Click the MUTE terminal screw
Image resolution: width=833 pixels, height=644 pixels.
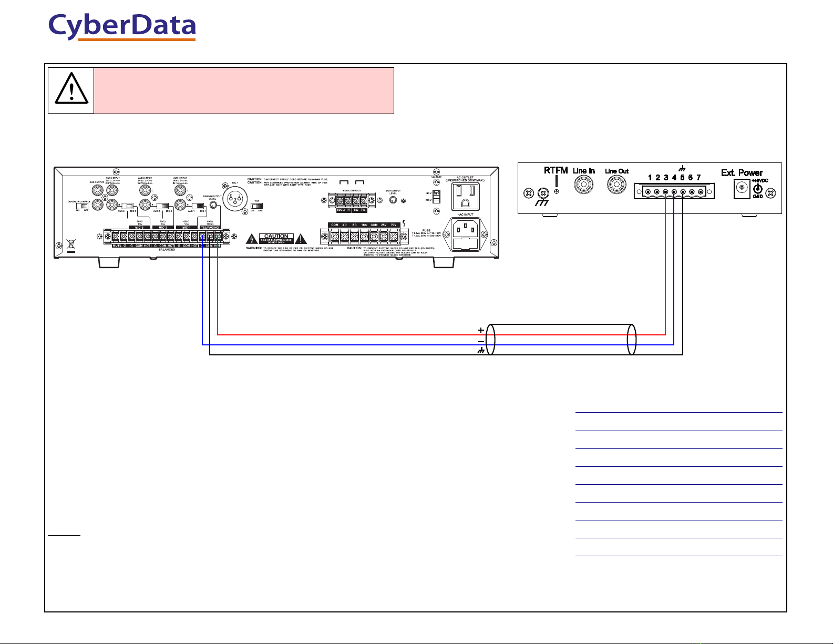point(116,237)
